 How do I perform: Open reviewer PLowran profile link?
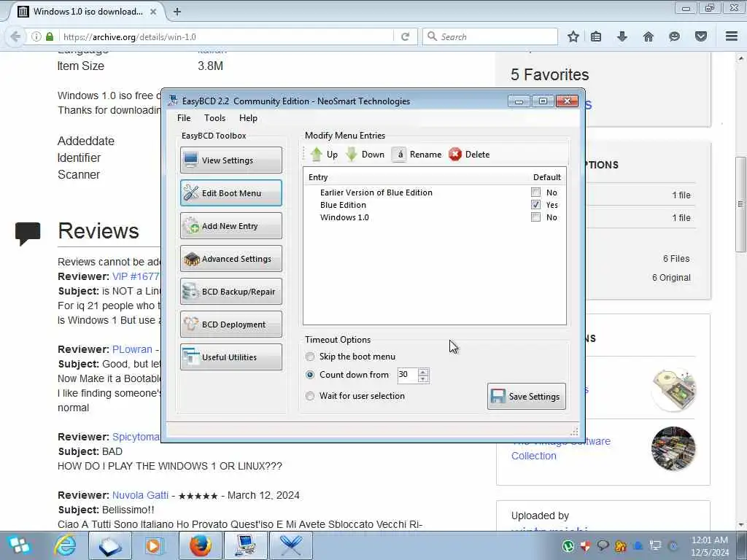(132, 349)
